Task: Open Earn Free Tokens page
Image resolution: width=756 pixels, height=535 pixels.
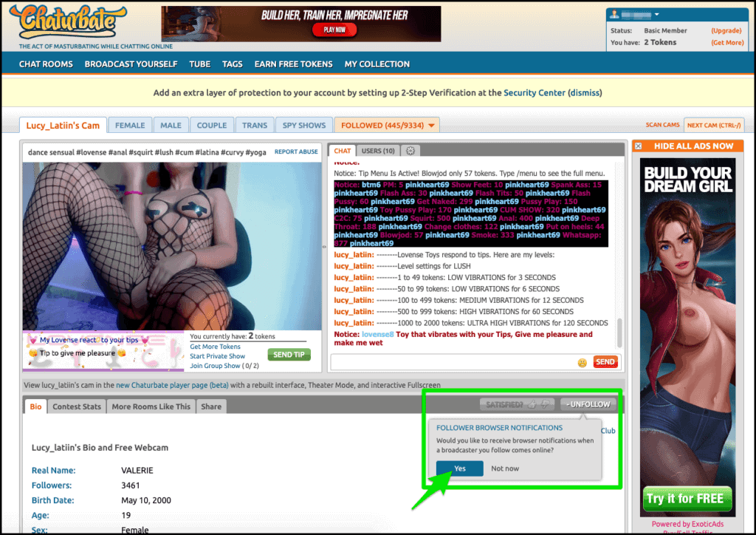Action: click(x=294, y=64)
